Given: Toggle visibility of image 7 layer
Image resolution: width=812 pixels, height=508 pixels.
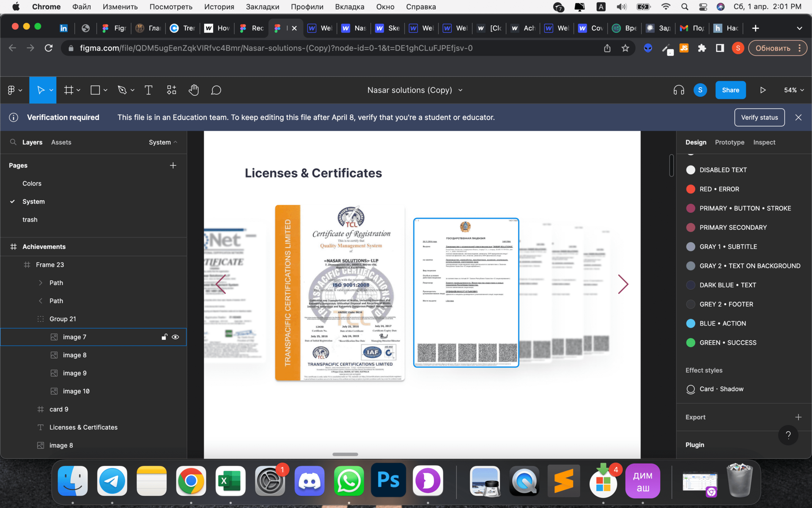Looking at the screenshot, I should [176, 337].
